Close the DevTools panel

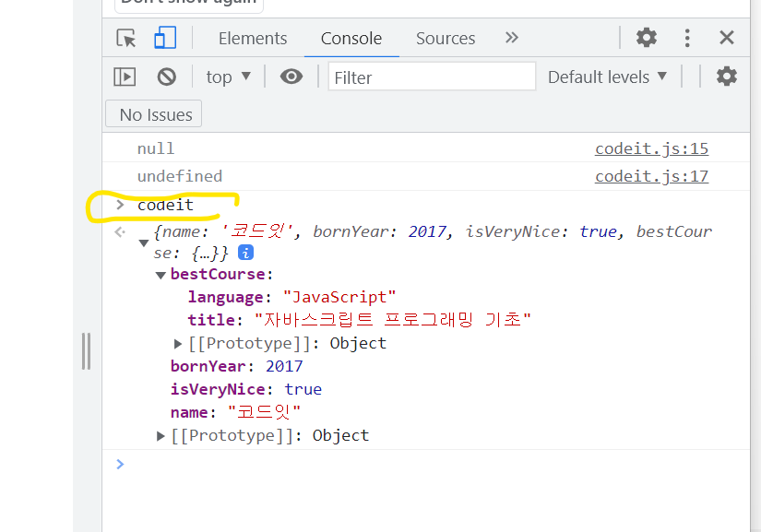(726, 38)
